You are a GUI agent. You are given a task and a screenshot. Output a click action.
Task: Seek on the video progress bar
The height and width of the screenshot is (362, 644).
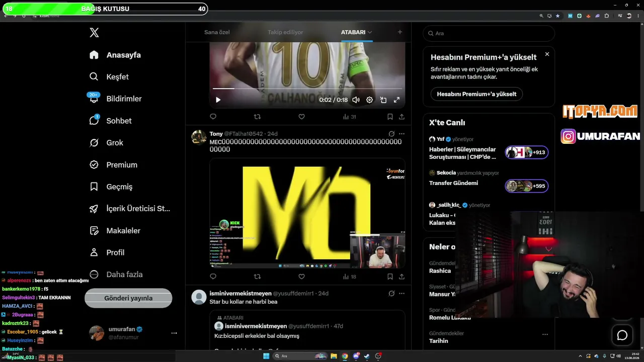tap(307, 88)
